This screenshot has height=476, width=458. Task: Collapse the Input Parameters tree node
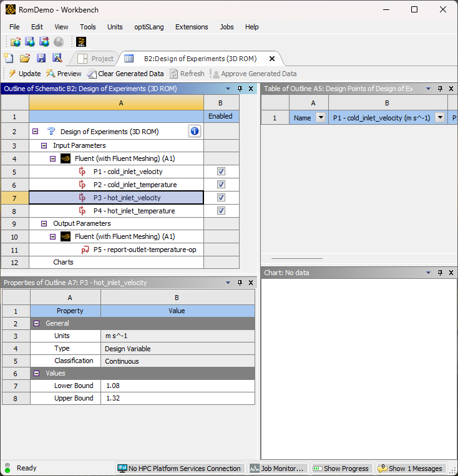point(44,145)
